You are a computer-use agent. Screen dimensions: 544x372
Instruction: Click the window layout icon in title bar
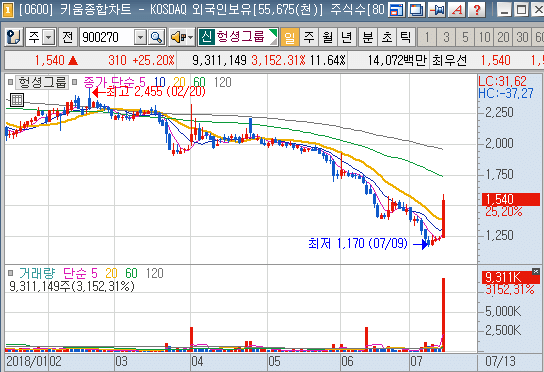(x=397, y=10)
